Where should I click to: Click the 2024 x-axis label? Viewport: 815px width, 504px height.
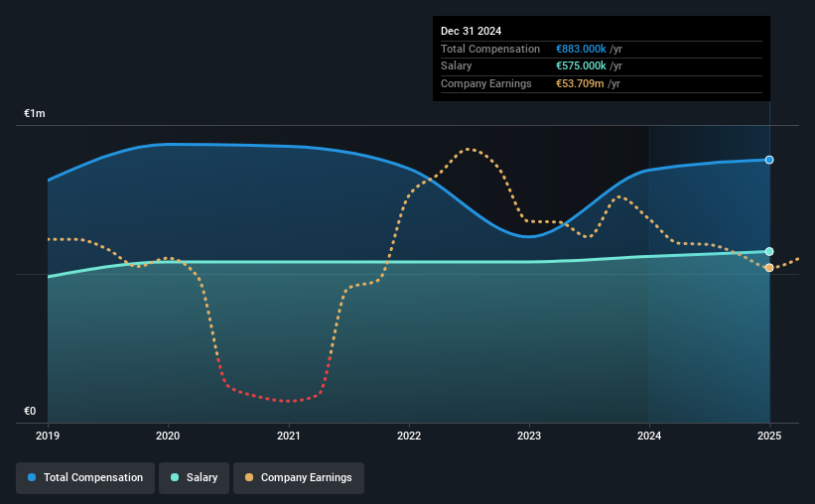pyautogui.click(x=649, y=436)
